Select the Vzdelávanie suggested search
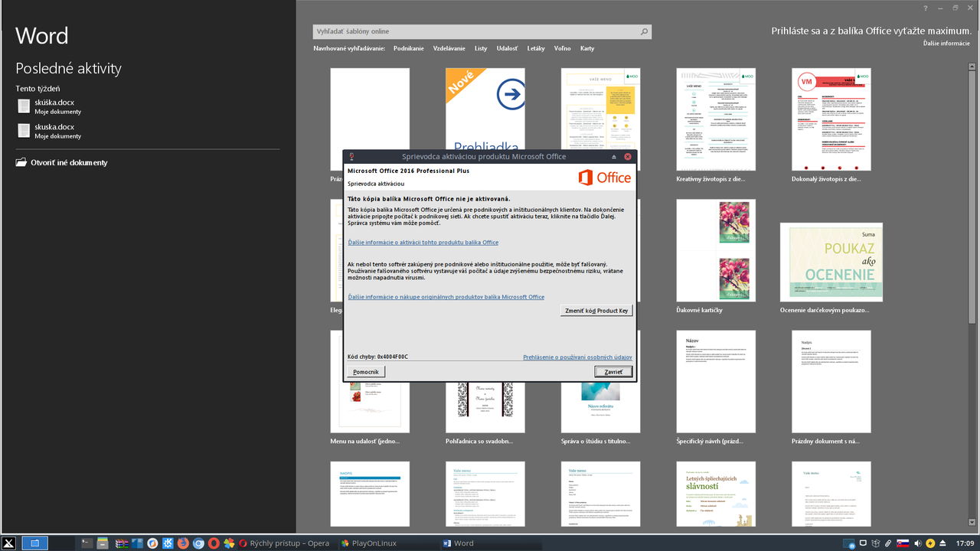 [449, 48]
